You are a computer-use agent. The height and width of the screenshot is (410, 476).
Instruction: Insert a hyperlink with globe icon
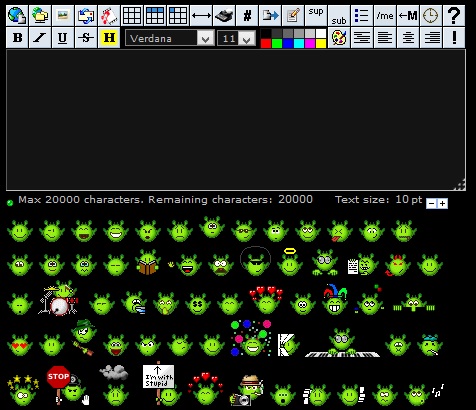[x=17, y=15]
